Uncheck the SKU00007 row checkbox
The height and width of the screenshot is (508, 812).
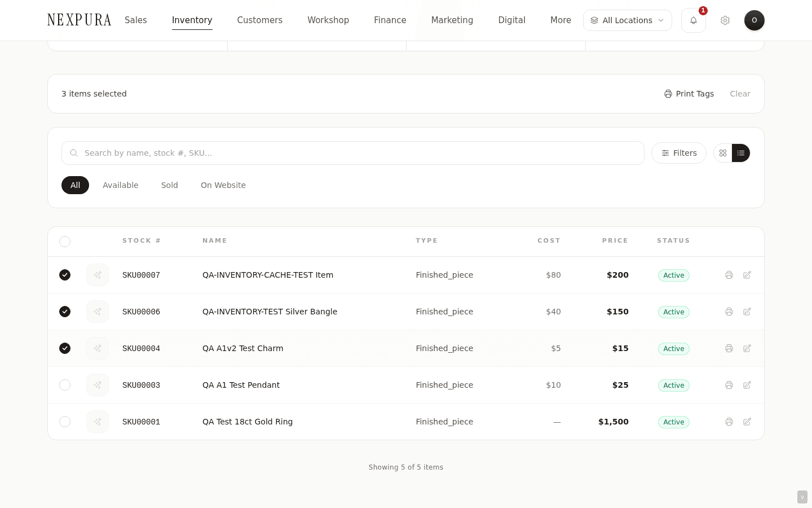pyautogui.click(x=65, y=275)
